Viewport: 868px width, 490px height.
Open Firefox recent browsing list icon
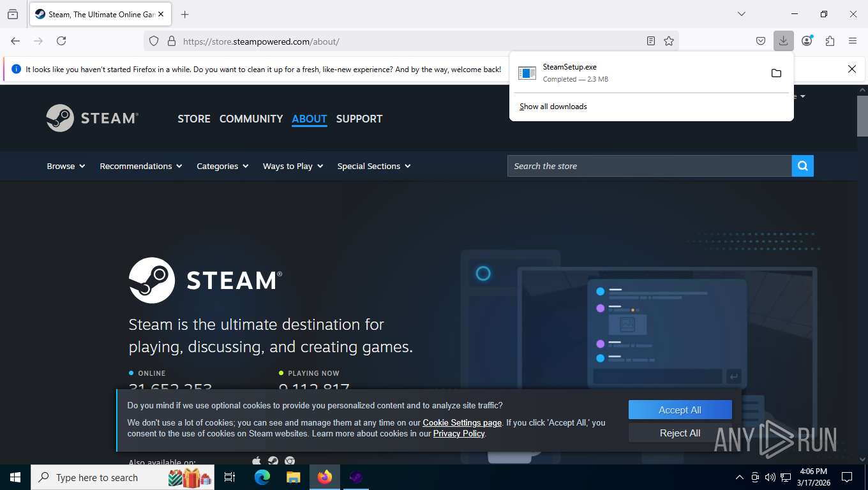(13, 14)
